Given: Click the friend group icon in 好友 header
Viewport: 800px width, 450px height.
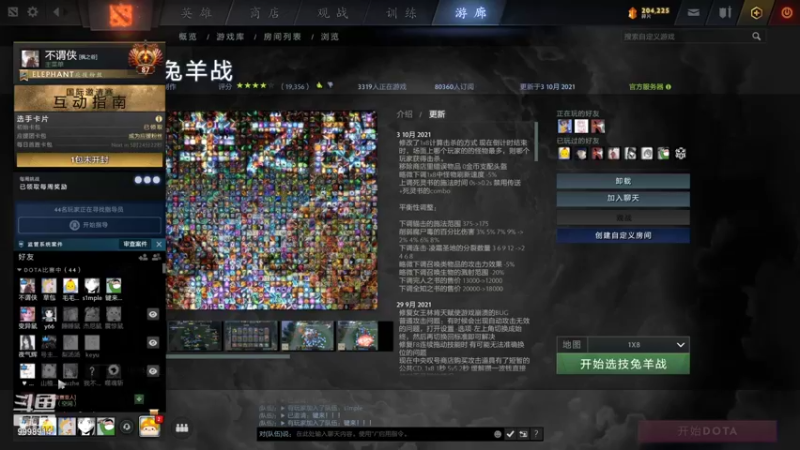Looking at the screenshot, I should (x=156, y=257).
